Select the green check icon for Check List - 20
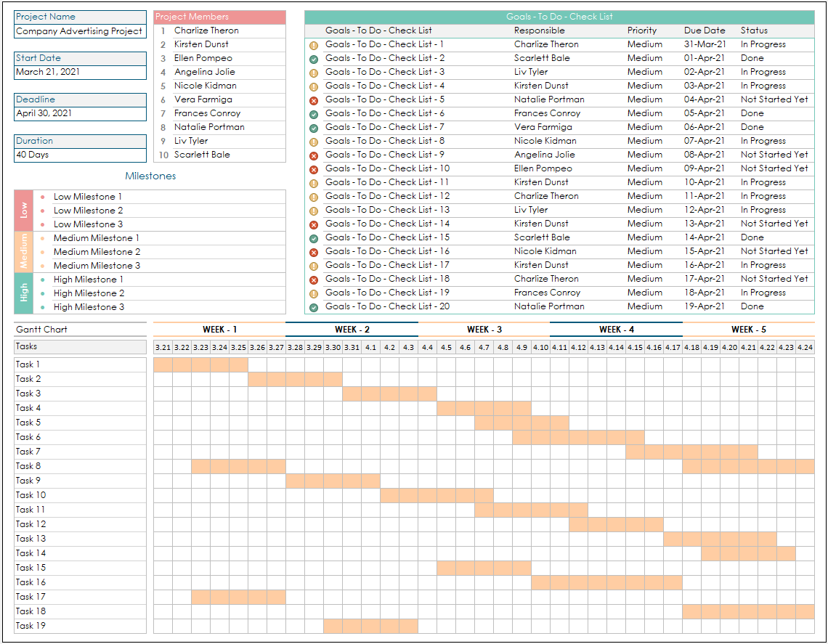 (x=314, y=306)
